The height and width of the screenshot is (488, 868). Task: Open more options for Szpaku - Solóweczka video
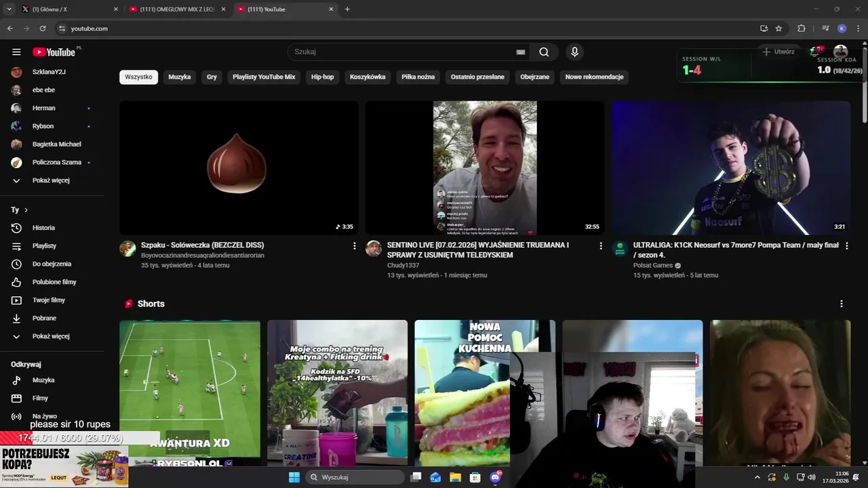click(354, 246)
